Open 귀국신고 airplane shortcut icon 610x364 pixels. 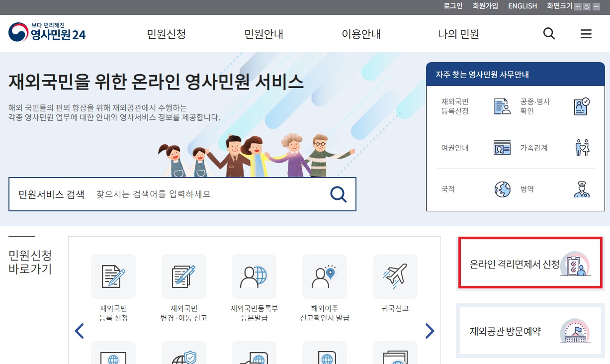click(395, 276)
